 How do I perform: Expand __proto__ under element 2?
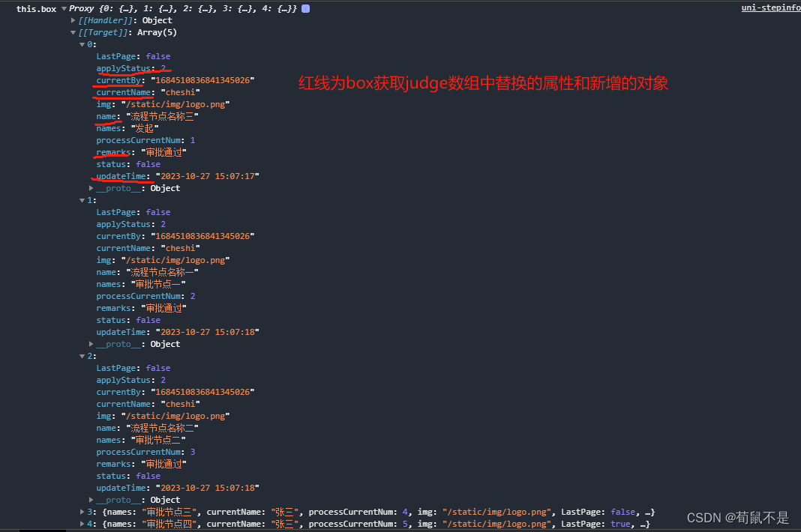pyautogui.click(x=91, y=500)
